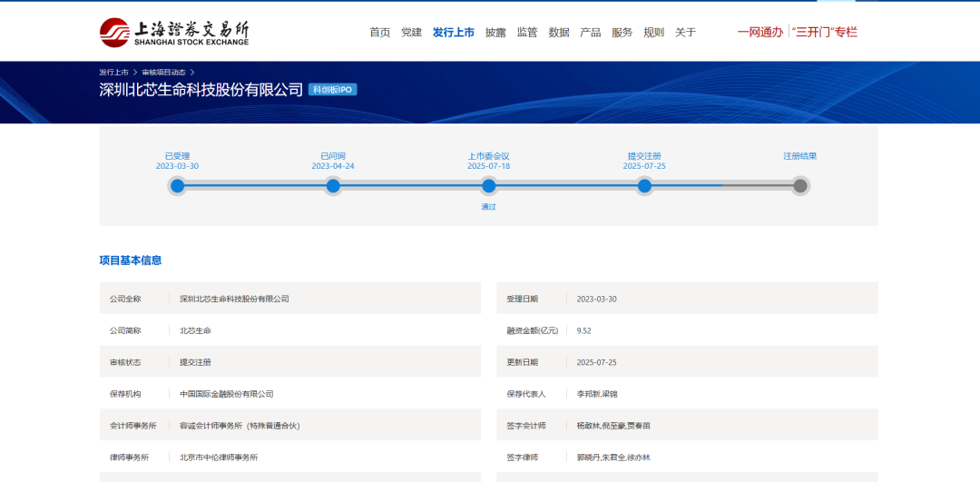Click sponsor representatives 李邦新,梁锦

pyautogui.click(x=597, y=395)
